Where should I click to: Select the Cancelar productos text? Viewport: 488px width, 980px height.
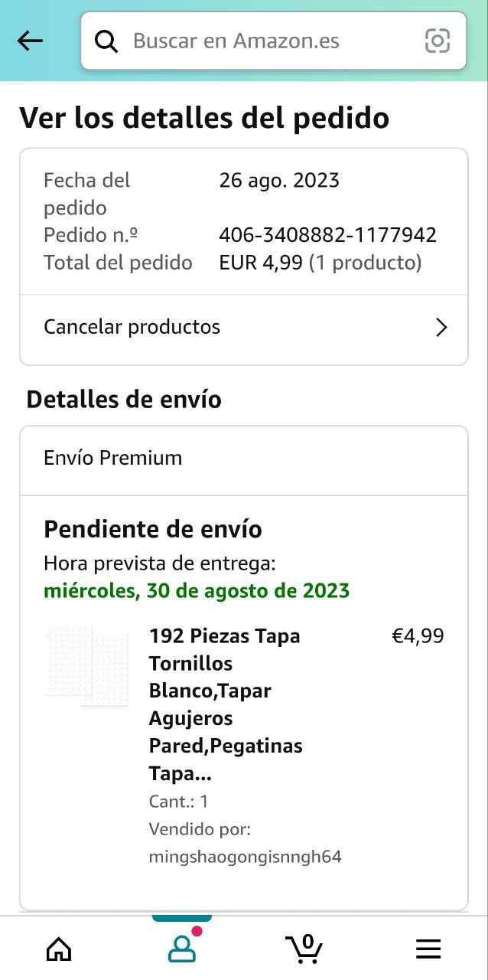(132, 327)
